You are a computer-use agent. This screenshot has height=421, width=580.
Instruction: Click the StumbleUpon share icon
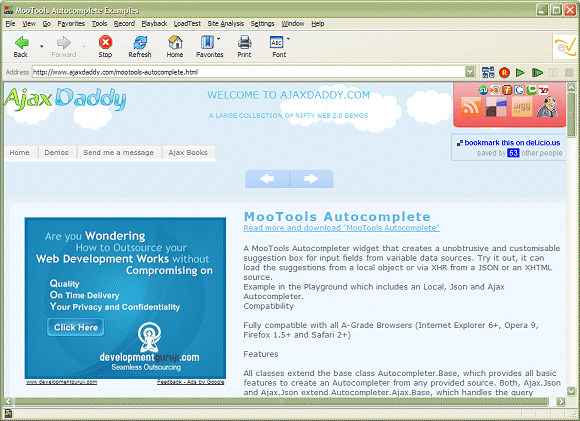pos(483,90)
